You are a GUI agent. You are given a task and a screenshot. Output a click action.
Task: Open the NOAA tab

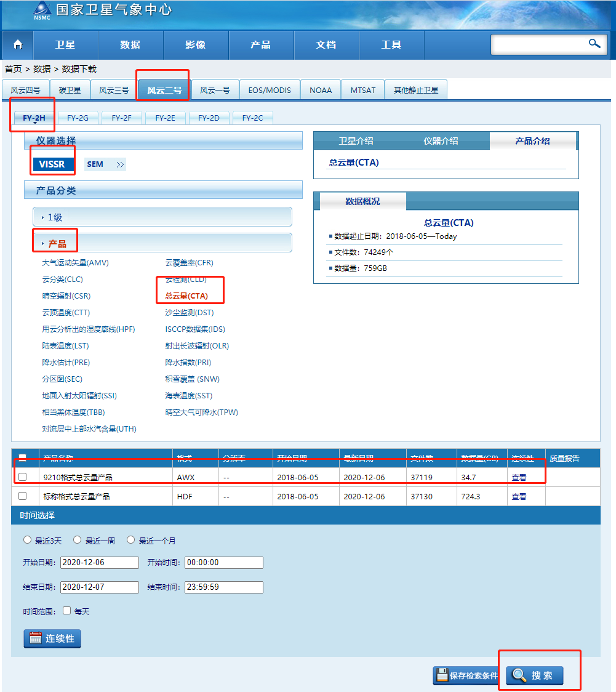coord(321,90)
